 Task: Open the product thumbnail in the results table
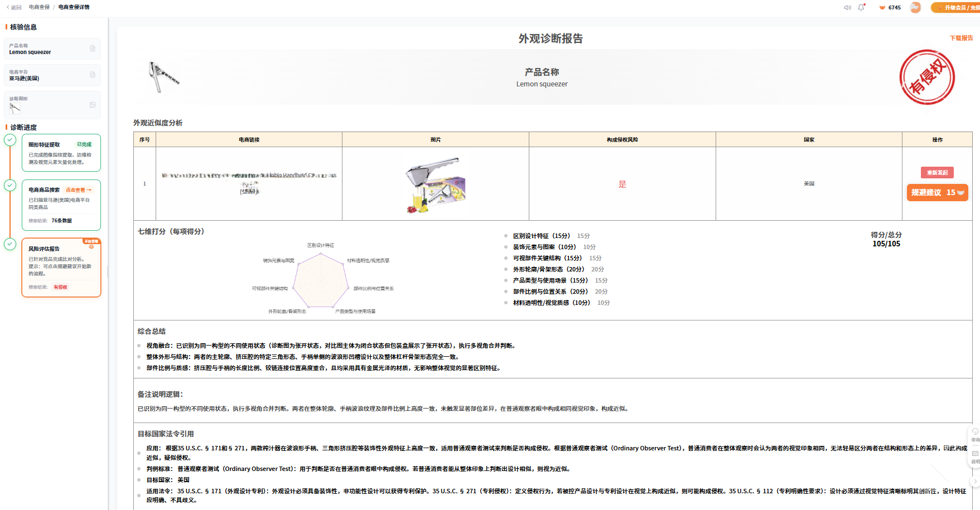pos(436,184)
